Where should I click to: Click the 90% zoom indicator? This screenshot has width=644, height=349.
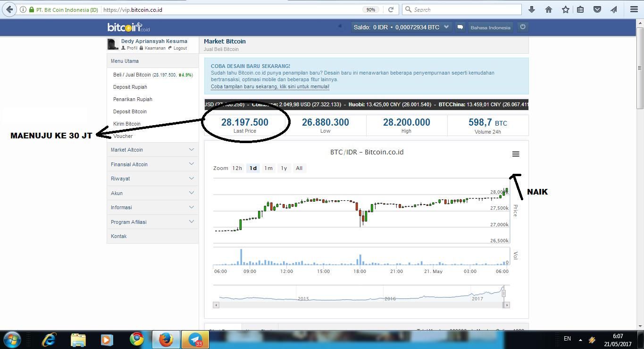[x=371, y=9]
